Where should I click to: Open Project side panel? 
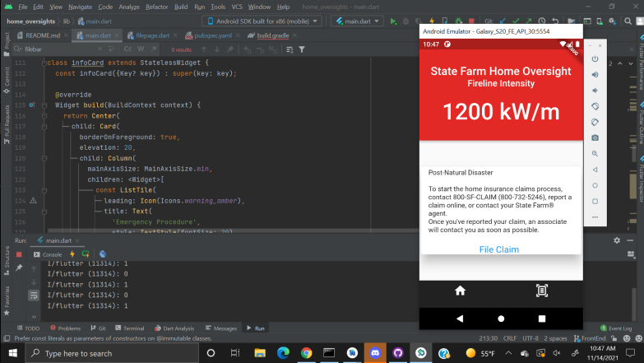click(7, 44)
